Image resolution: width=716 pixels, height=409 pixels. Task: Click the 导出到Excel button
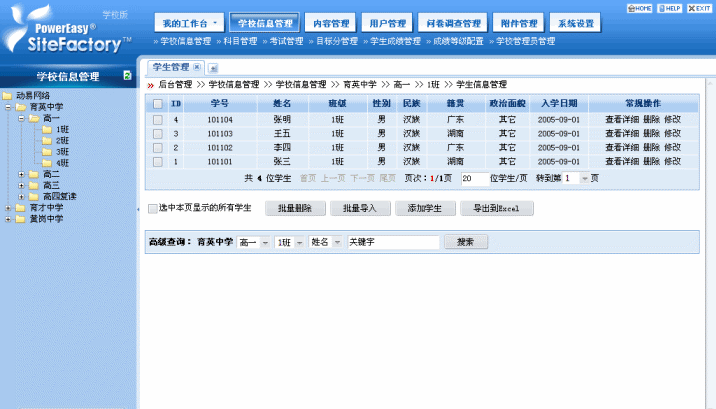(497, 209)
